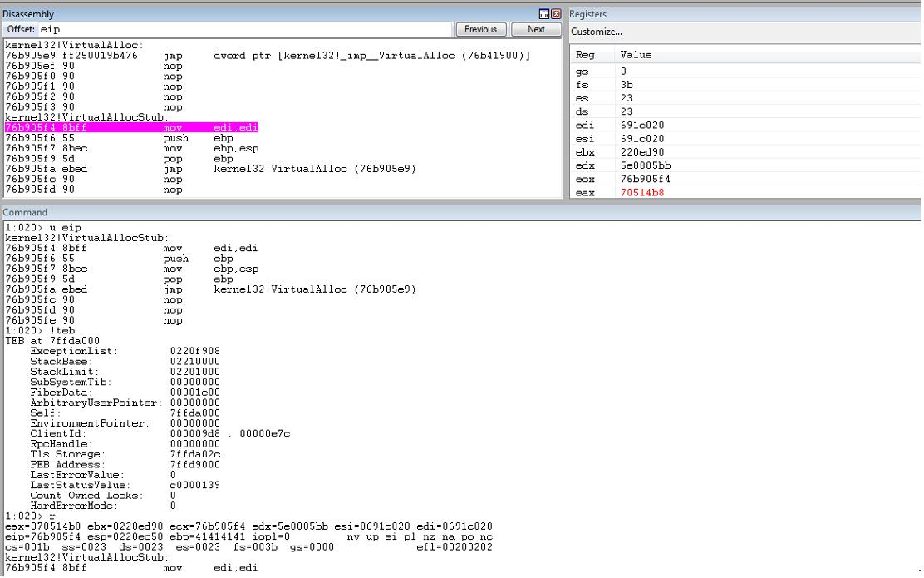
Task: Select the ebx register value 220ed90
Action: pos(641,152)
